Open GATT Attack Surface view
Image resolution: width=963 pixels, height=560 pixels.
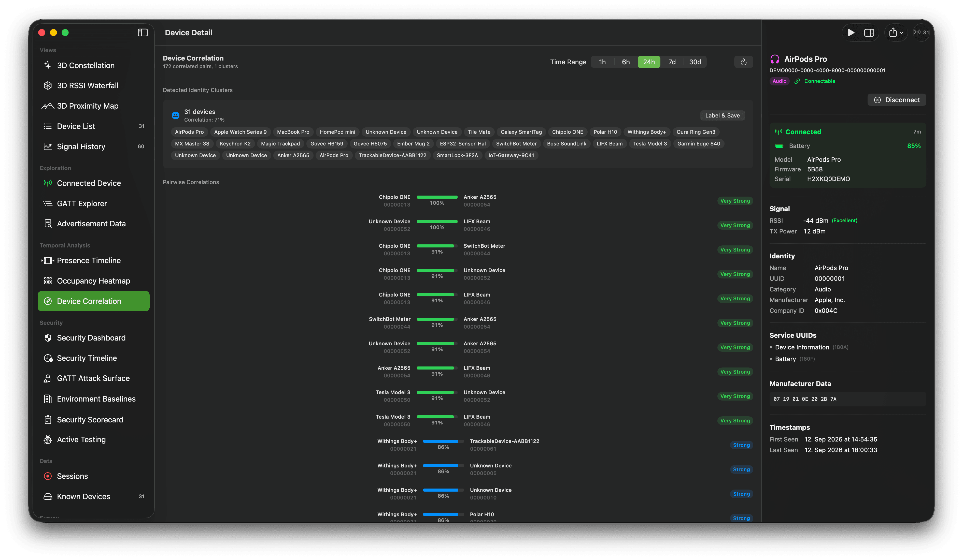click(x=93, y=378)
